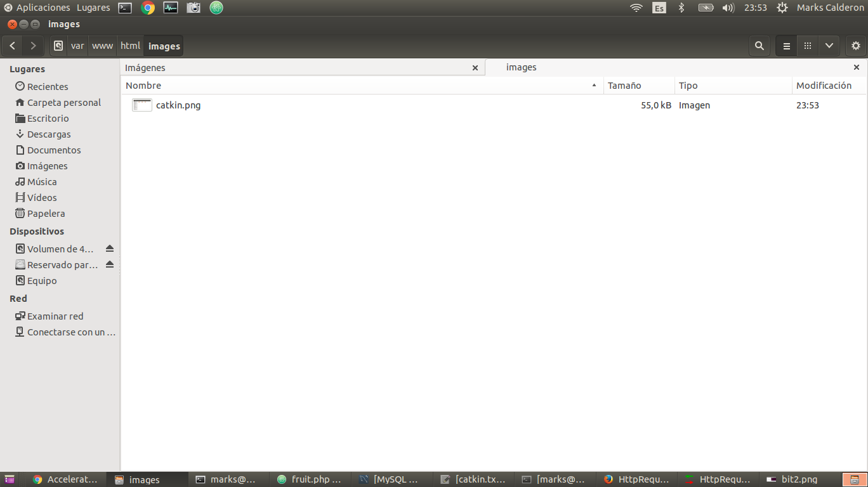Open the Bluetooth indicator
This screenshot has width=868, height=487.
pos(681,8)
